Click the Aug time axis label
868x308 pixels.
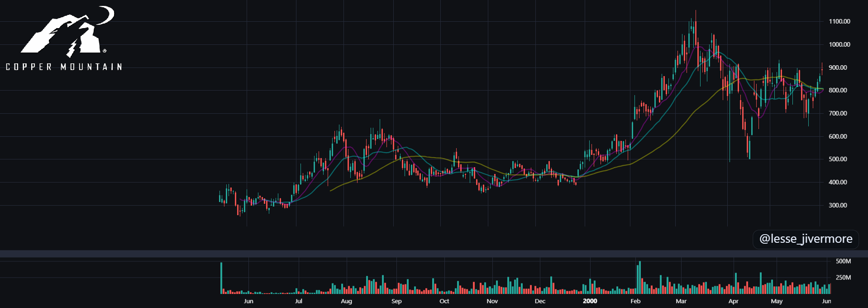click(346, 301)
